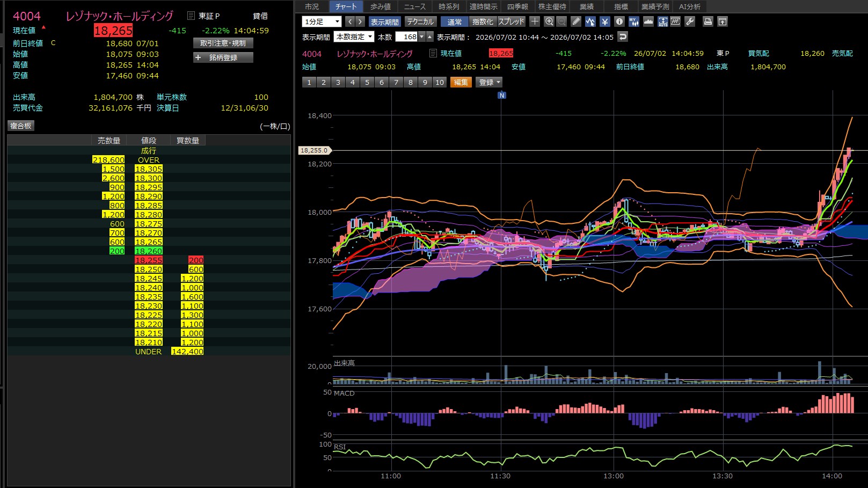The width and height of the screenshot is (868, 488).
Task: Toggle the 表示期間 button
Action: 385,21
